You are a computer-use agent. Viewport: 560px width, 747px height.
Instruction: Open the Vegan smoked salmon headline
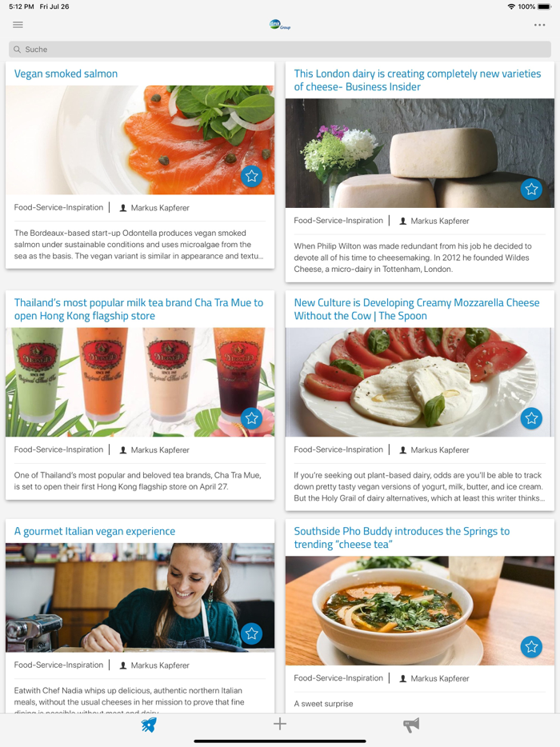(x=66, y=74)
